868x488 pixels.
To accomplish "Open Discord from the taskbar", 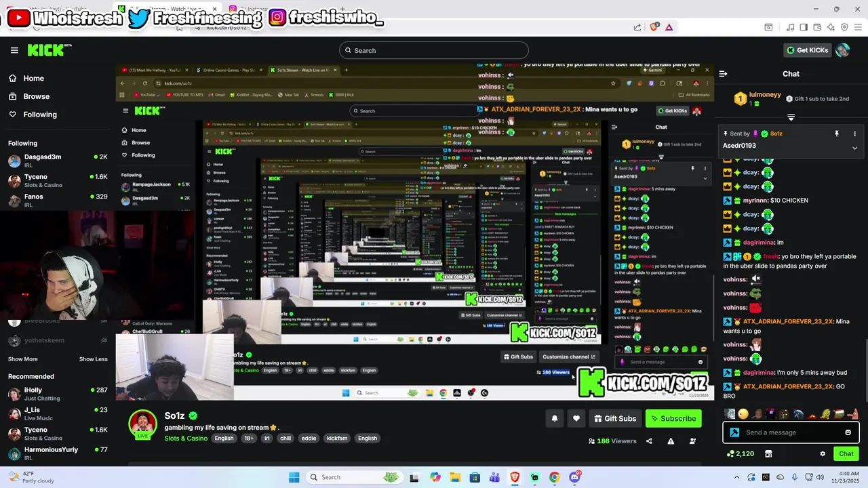I will [575, 477].
